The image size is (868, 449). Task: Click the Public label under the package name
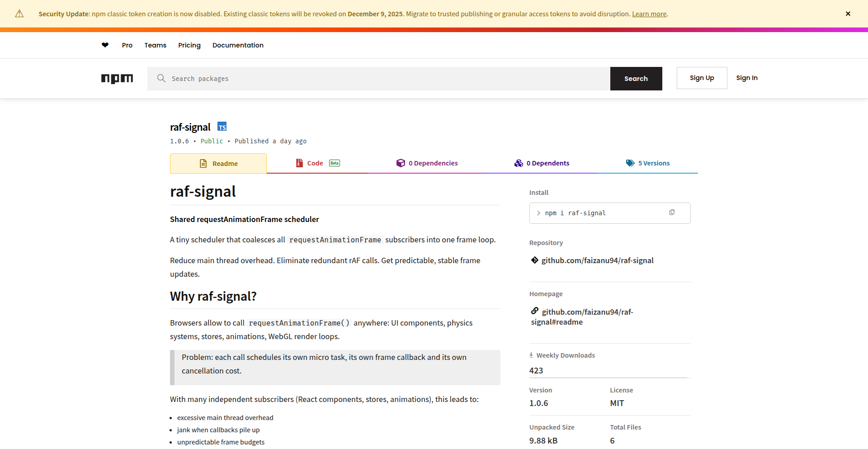point(212,141)
